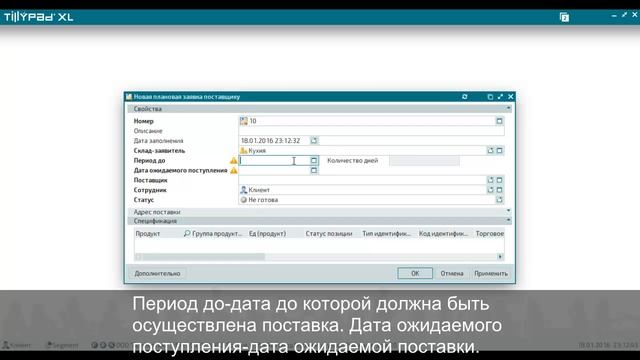Click the Ед (продукт) column header

pyautogui.click(x=267, y=233)
